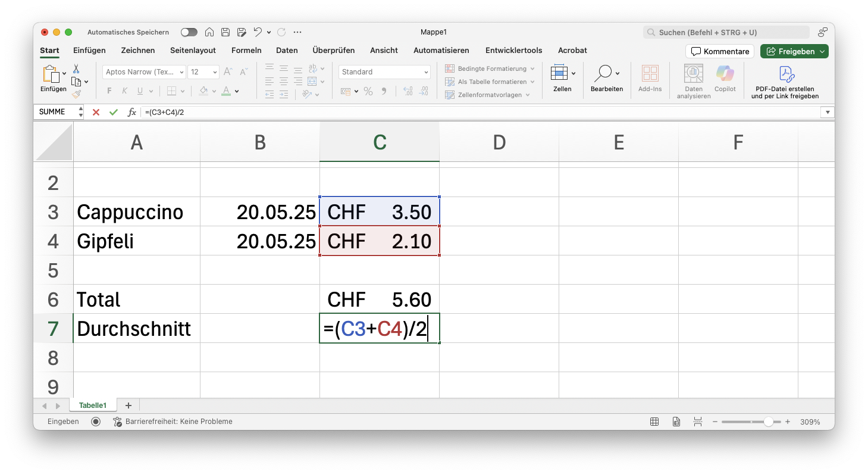Confirm the formula with the green checkmark
The height and width of the screenshot is (474, 868).
113,112
